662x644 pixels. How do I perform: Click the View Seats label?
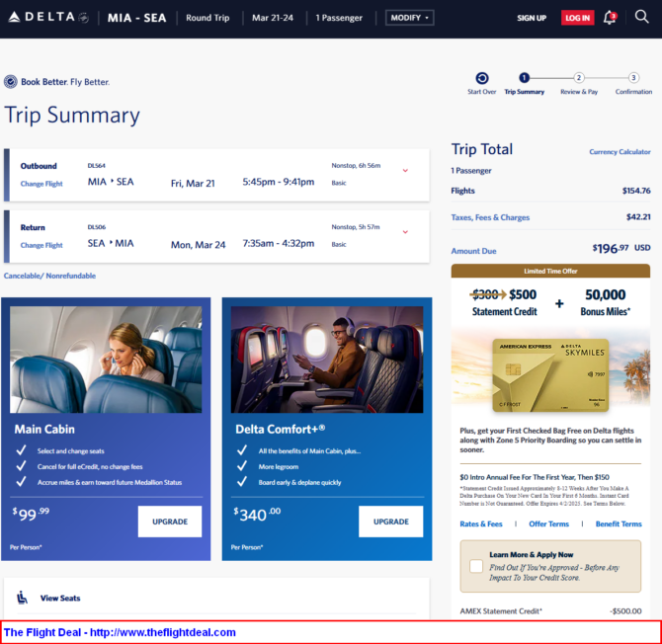60,598
